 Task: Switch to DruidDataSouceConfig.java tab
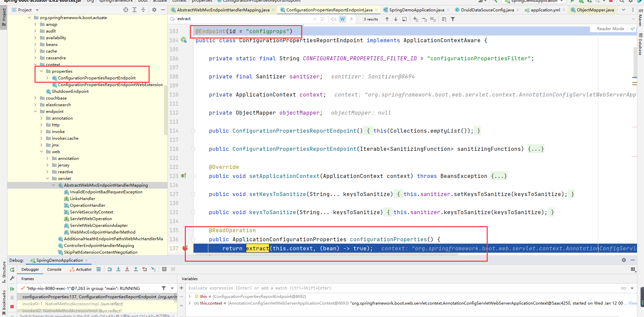tap(487, 10)
